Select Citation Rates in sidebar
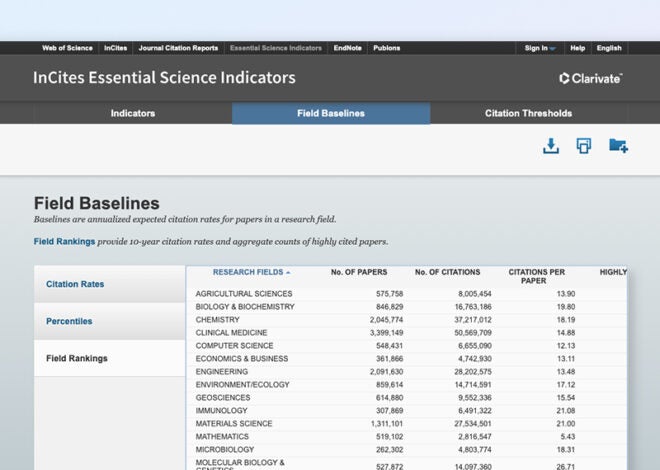This screenshot has height=470, width=660. pyautogui.click(x=75, y=284)
